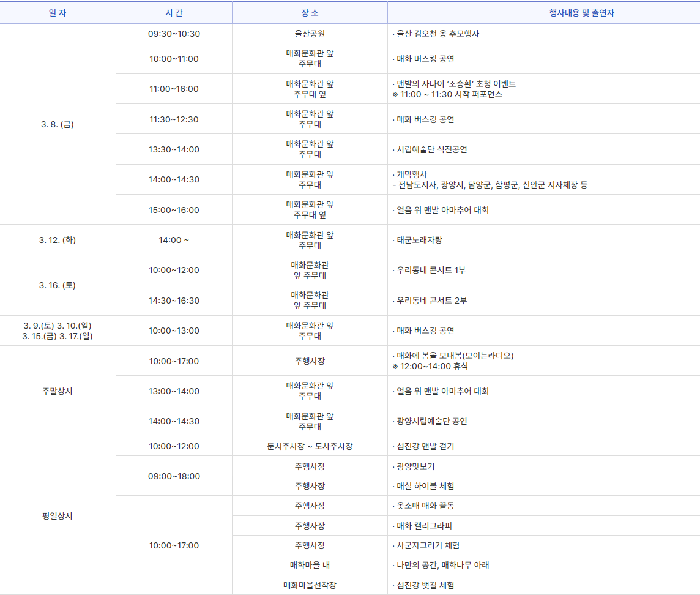Click the time cell '11:30~12:30'
Image resolution: width=700 pixels, height=595 pixels.
pyautogui.click(x=174, y=119)
